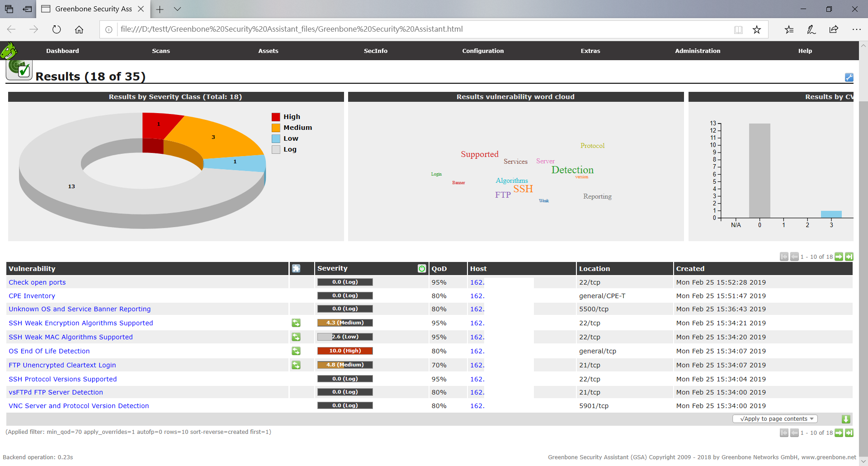This screenshot has height=466, width=868.
Task: Click top previous-page pagination icon
Action: click(794, 257)
